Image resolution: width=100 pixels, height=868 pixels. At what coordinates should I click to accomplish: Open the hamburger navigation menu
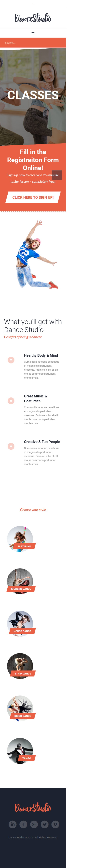coord(33,33)
